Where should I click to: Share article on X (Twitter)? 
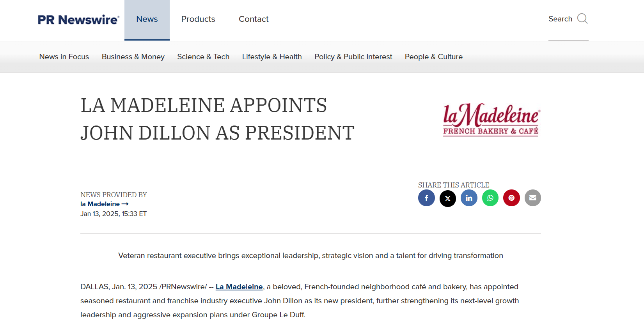pyautogui.click(x=448, y=198)
